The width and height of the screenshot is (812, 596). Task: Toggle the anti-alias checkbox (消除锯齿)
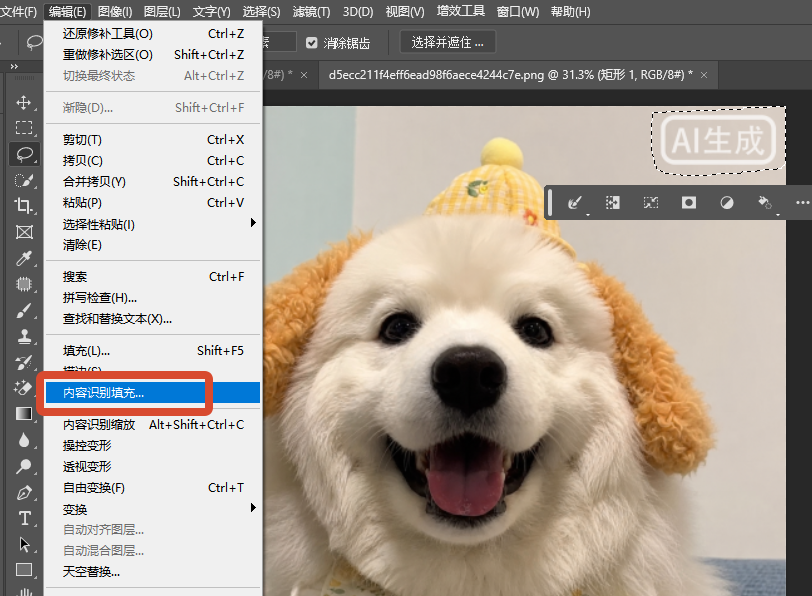pyautogui.click(x=311, y=42)
